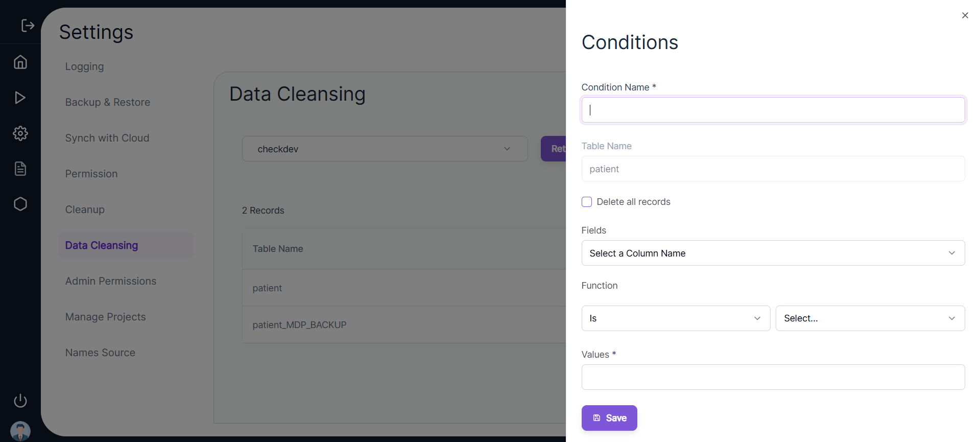
Task: Click the logout icon at the sidebar top
Action: (28, 25)
